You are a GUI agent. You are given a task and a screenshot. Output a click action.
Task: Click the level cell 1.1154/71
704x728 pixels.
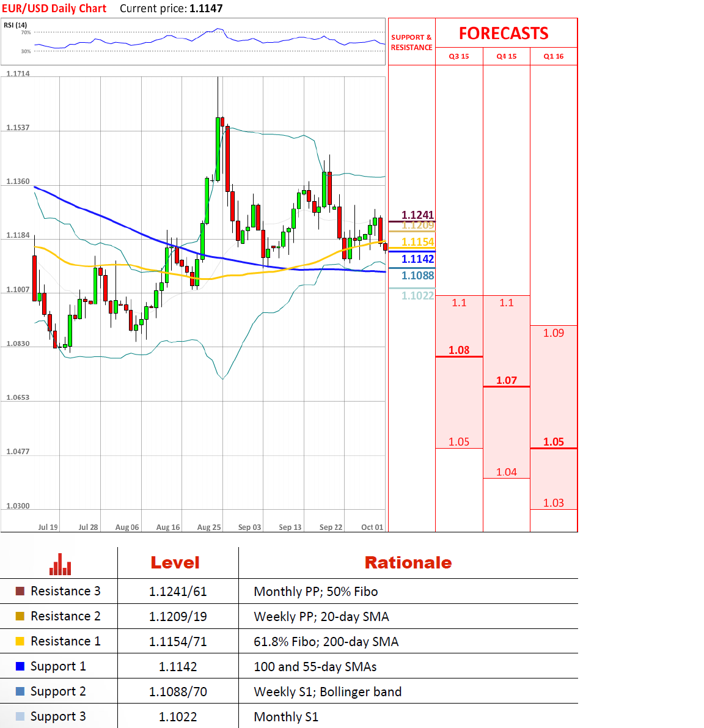178,642
